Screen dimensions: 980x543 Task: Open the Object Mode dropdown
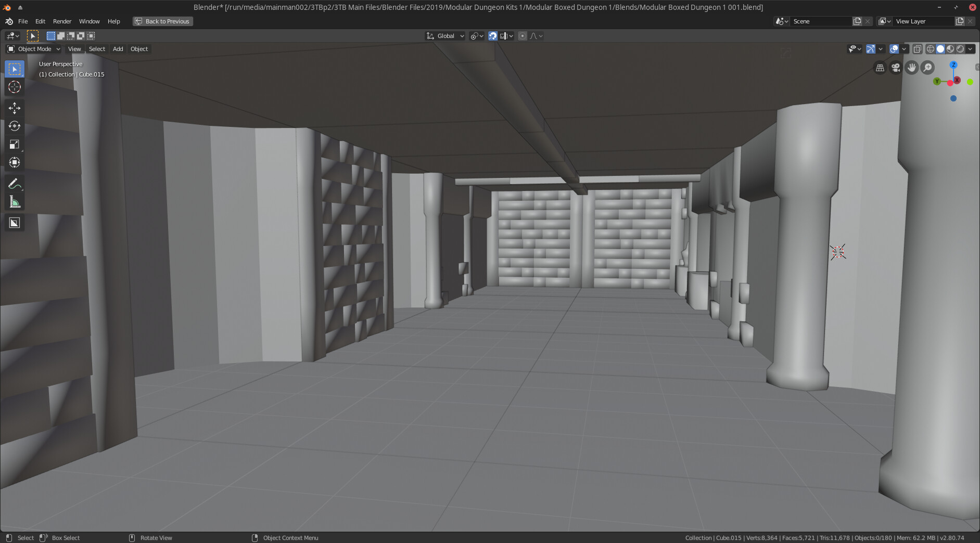pyautogui.click(x=34, y=49)
